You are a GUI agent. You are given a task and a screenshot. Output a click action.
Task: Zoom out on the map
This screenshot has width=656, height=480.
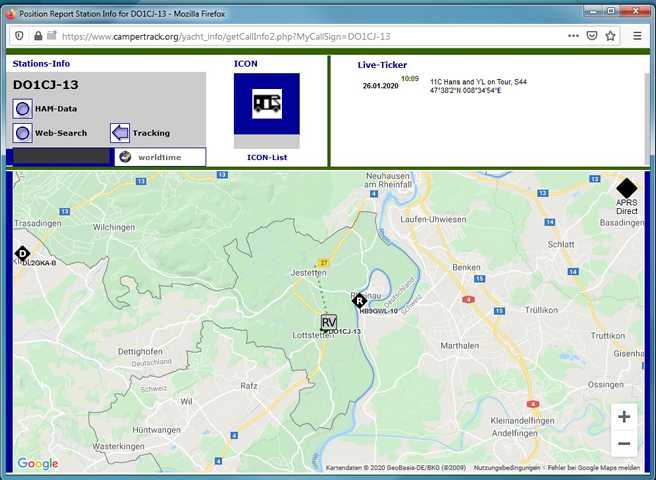point(624,443)
